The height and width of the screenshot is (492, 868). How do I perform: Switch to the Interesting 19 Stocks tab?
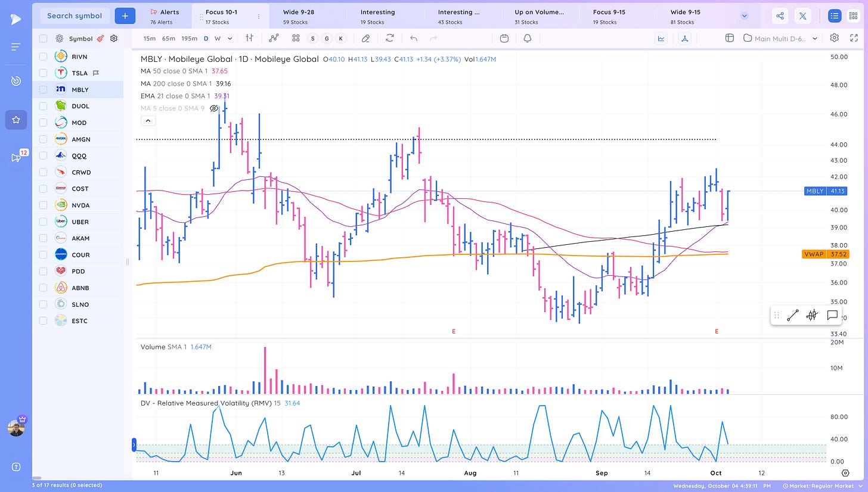tap(385, 16)
